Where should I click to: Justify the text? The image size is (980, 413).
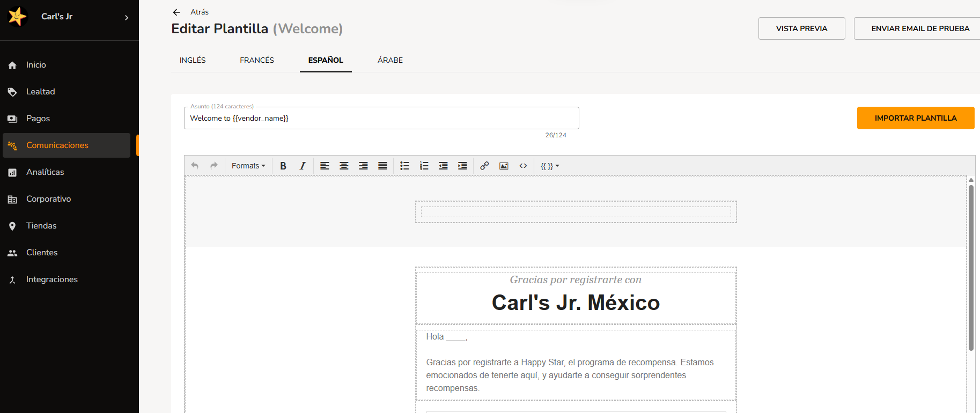click(382, 166)
